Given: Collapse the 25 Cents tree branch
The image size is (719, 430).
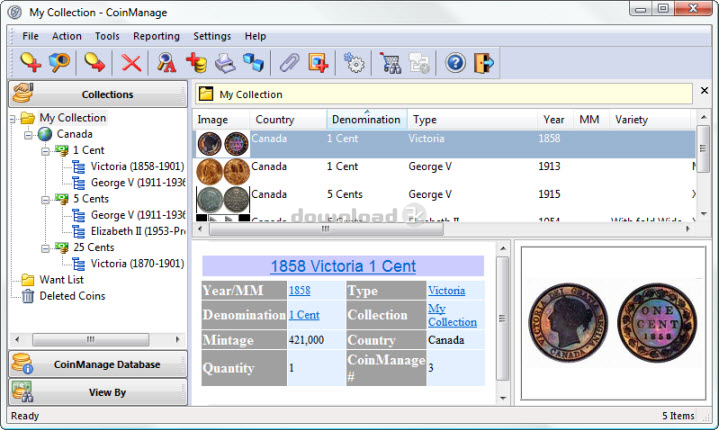Looking at the screenshot, I should pos(45,247).
